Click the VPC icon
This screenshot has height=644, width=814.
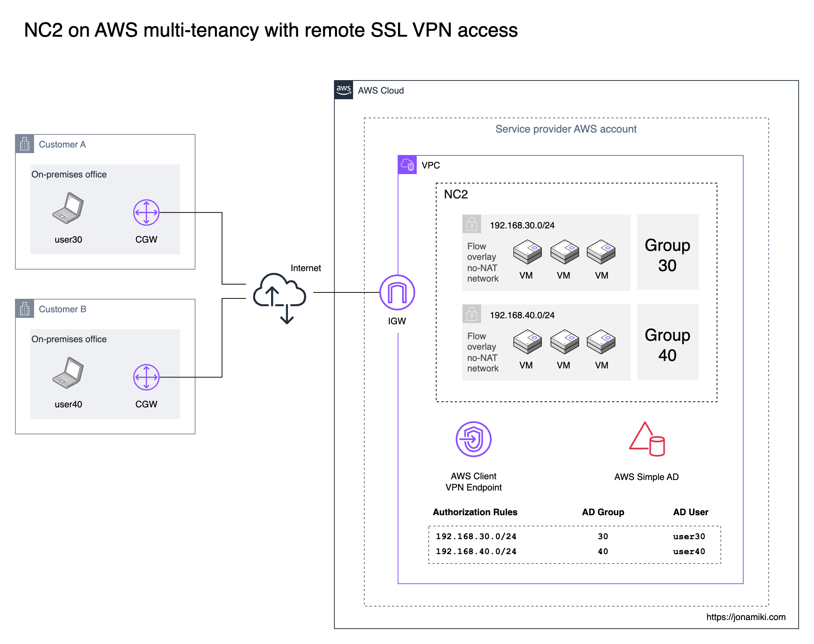coord(407,165)
